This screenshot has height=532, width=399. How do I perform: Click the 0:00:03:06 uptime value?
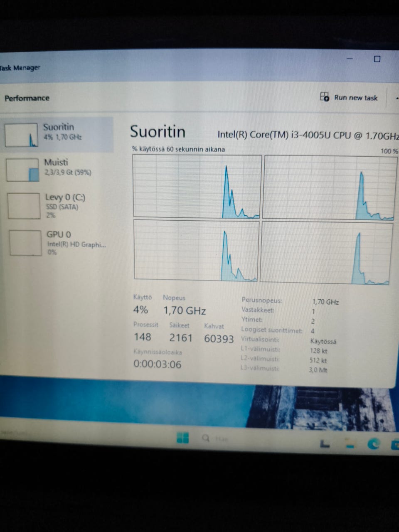click(157, 364)
